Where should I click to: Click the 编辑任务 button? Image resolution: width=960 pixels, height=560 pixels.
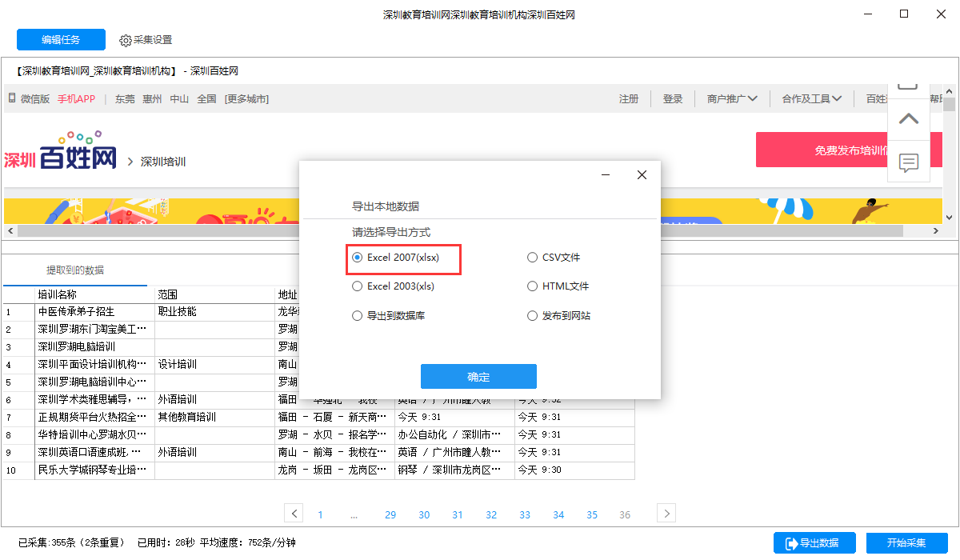click(x=61, y=39)
